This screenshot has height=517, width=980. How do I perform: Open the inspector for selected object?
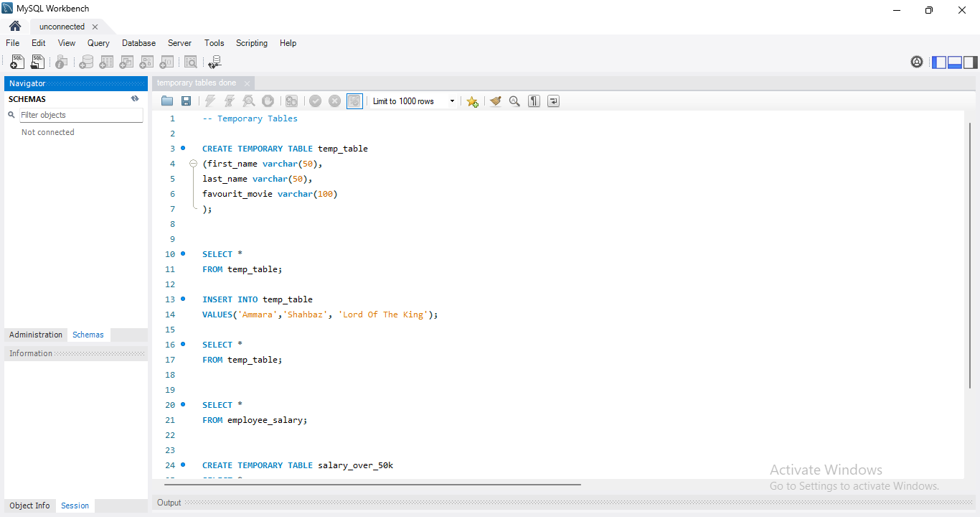click(x=62, y=62)
